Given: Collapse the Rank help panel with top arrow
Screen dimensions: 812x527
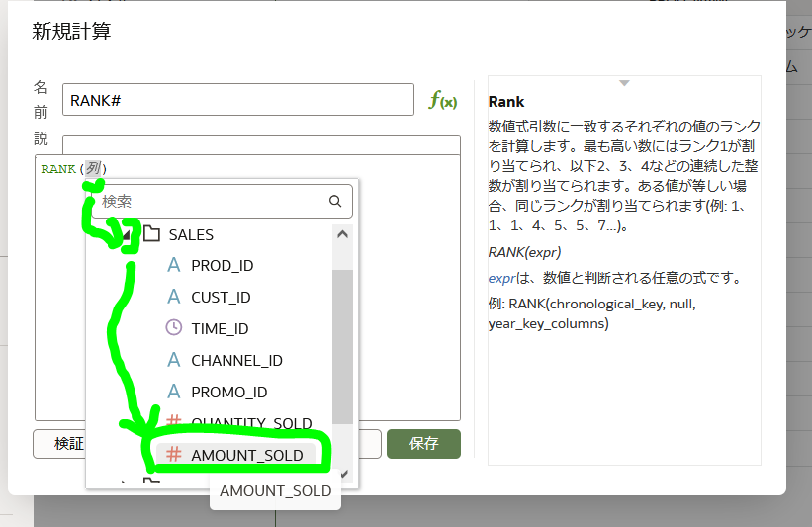Looking at the screenshot, I should pyautogui.click(x=624, y=83).
